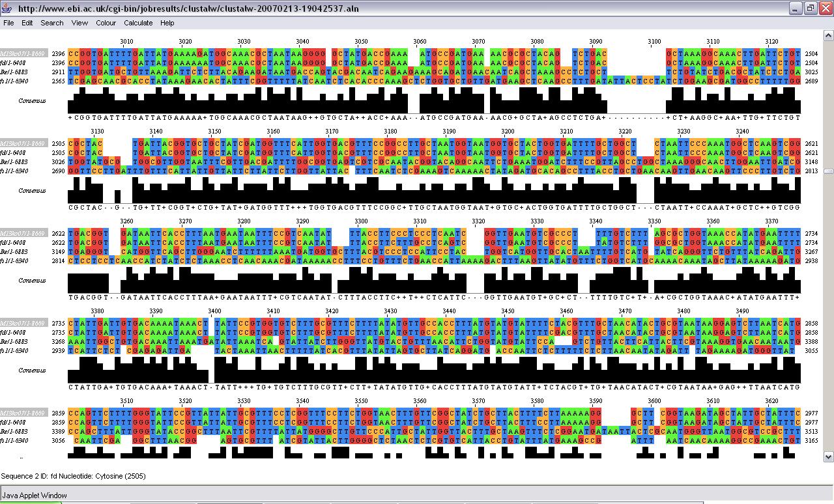Screen dimensions: 834x504
Task: Click the first Consensus annotation label
Action: tap(32, 101)
